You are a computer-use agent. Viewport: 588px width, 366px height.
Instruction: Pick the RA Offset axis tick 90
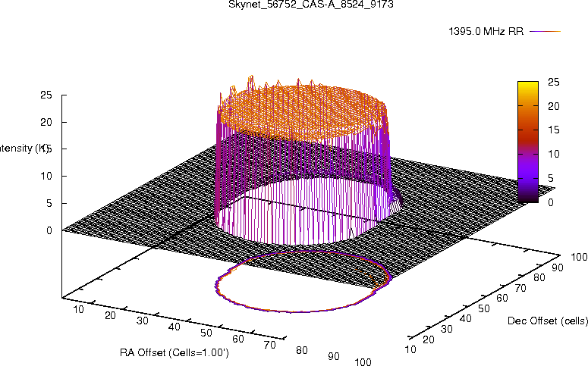[334, 356]
